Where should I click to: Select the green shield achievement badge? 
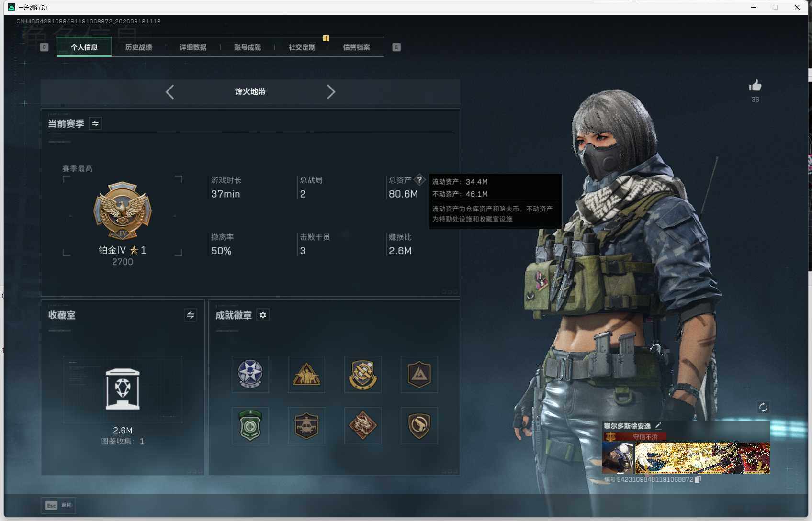(250, 426)
